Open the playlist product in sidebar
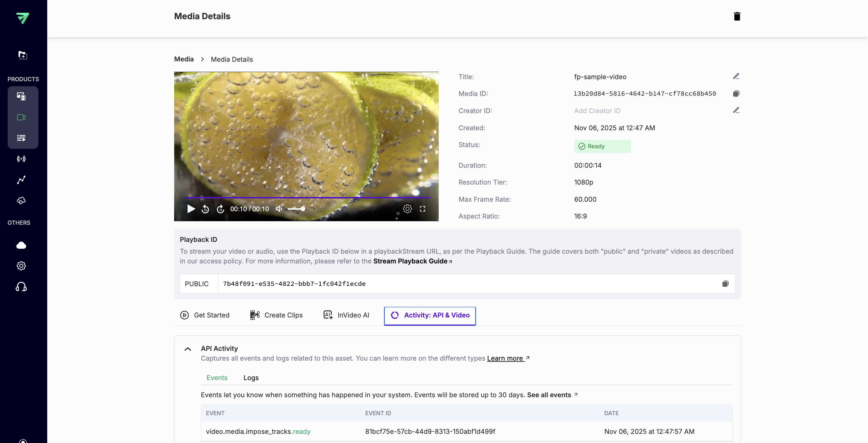868x443 pixels. point(21,138)
